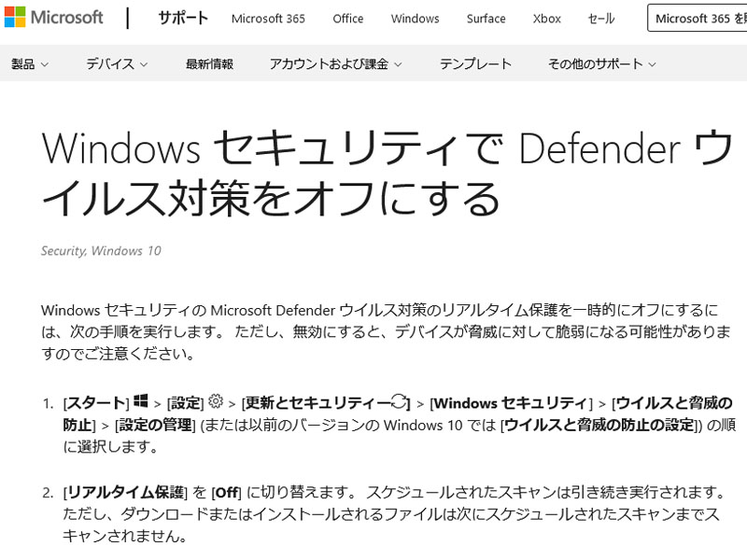Viewport: 747px width, 560px height.
Task: Open セール in top navigation
Action: pyautogui.click(x=601, y=19)
